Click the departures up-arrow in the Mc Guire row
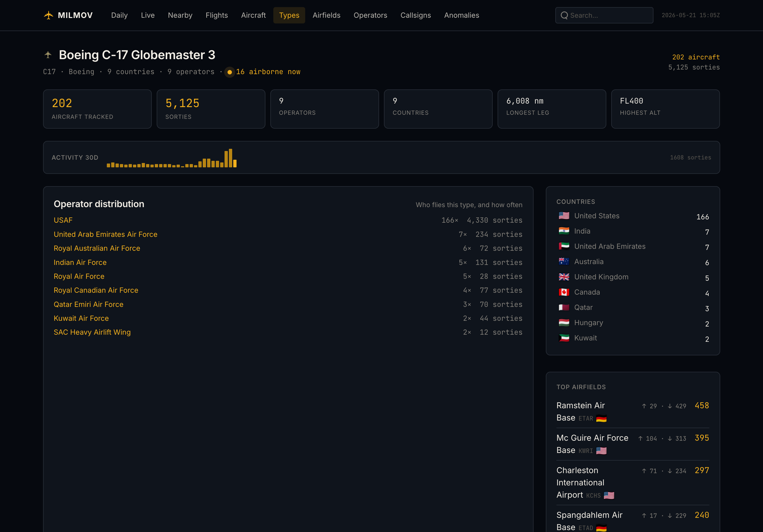This screenshot has height=532, width=763. pyautogui.click(x=640, y=439)
